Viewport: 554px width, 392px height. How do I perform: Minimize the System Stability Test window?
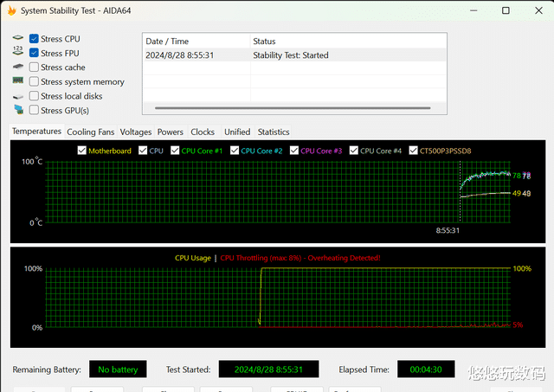[x=473, y=10]
